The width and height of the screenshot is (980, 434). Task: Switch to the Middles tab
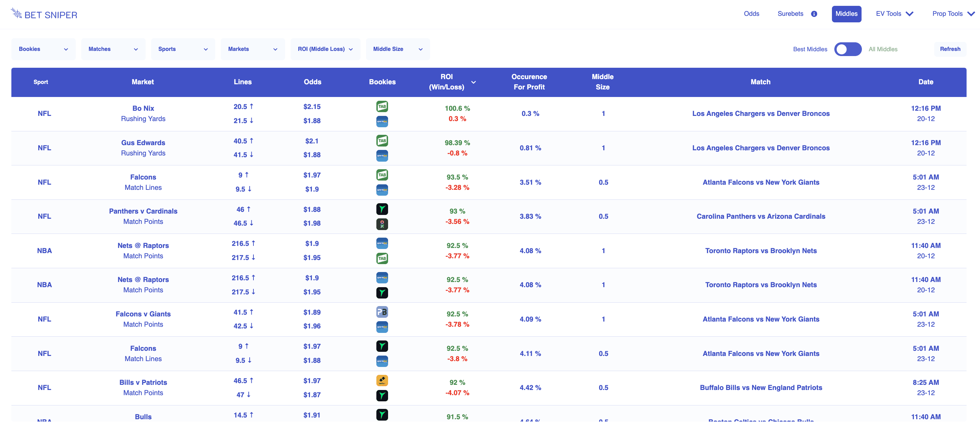846,14
